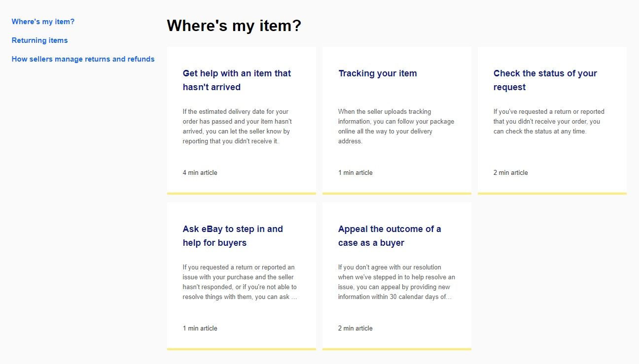Click the card about checking request status anytime
The width and height of the screenshot is (639, 364).
coord(549,121)
